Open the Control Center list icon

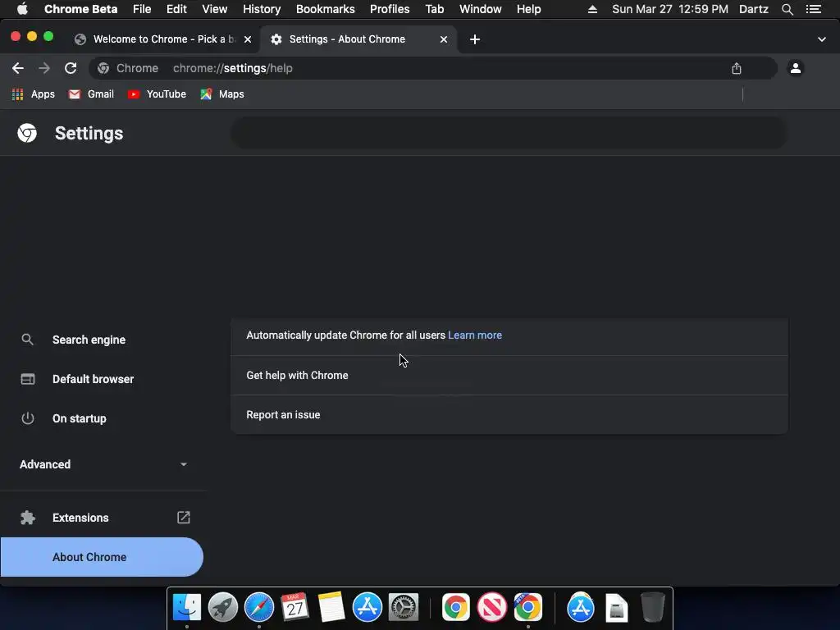(x=814, y=9)
